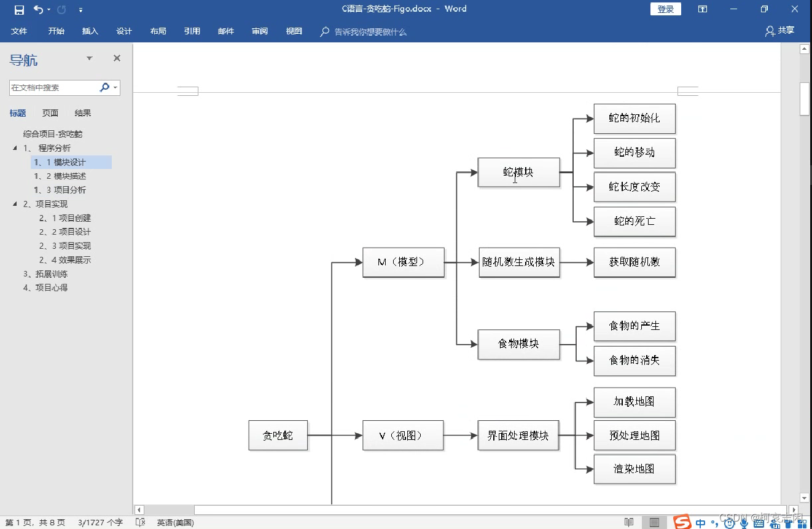
Task: Click the Sogou microphone voice input icon
Action: click(744, 523)
